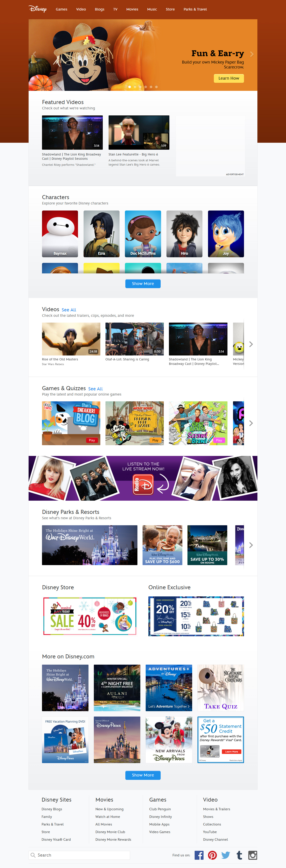Open $50 Statement Credit tile

[x=221, y=740]
